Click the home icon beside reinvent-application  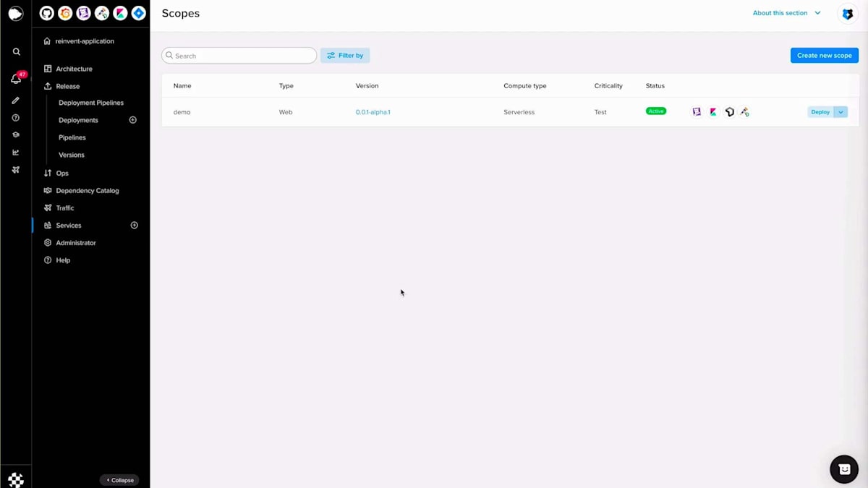tap(47, 41)
